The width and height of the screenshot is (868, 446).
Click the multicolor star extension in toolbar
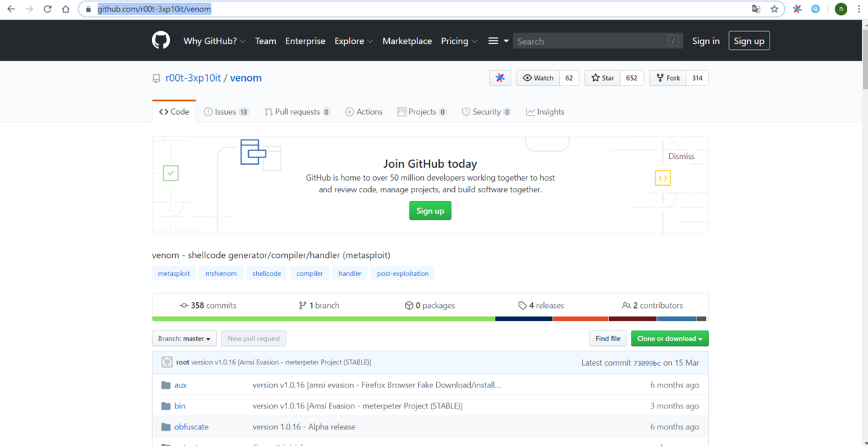pyautogui.click(x=797, y=9)
